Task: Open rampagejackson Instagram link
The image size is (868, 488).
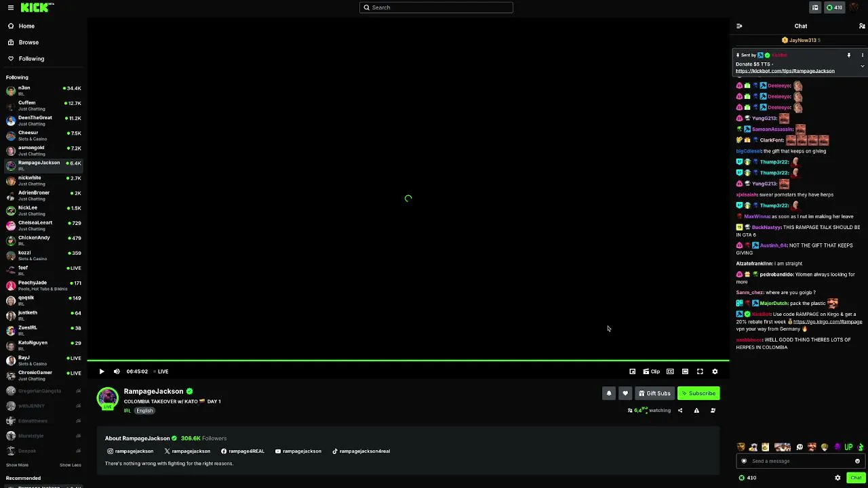Action: pos(130,451)
